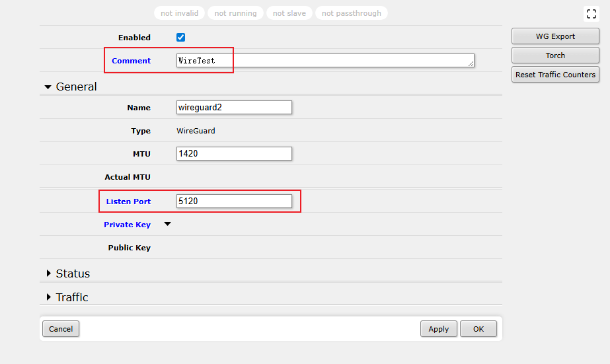This screenshot has width=610, height=364.
Task: Click the Apply button
Action: click(x=438, y=329)
